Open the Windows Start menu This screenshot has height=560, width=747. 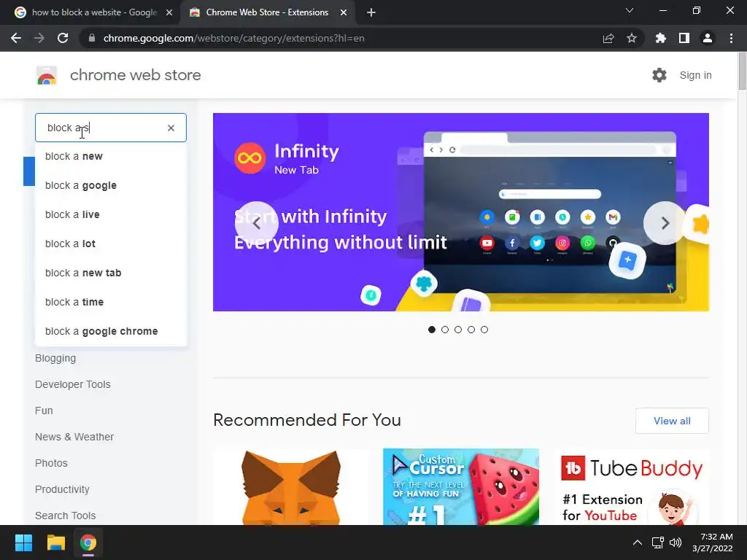tap(23, 542)
